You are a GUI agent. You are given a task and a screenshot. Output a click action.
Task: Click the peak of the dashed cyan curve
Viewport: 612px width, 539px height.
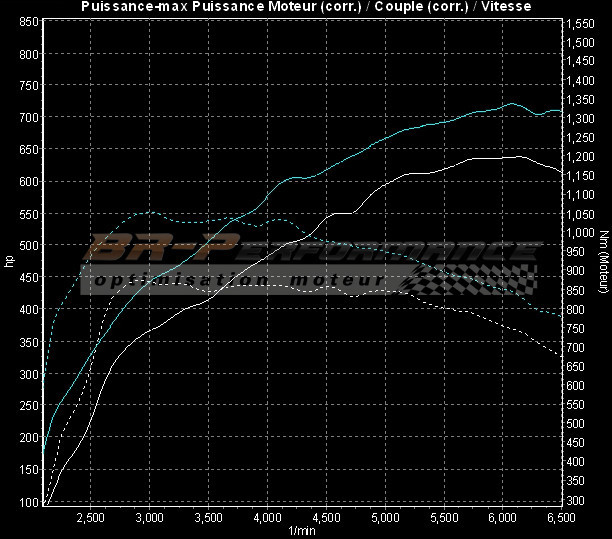click(150, 211)
